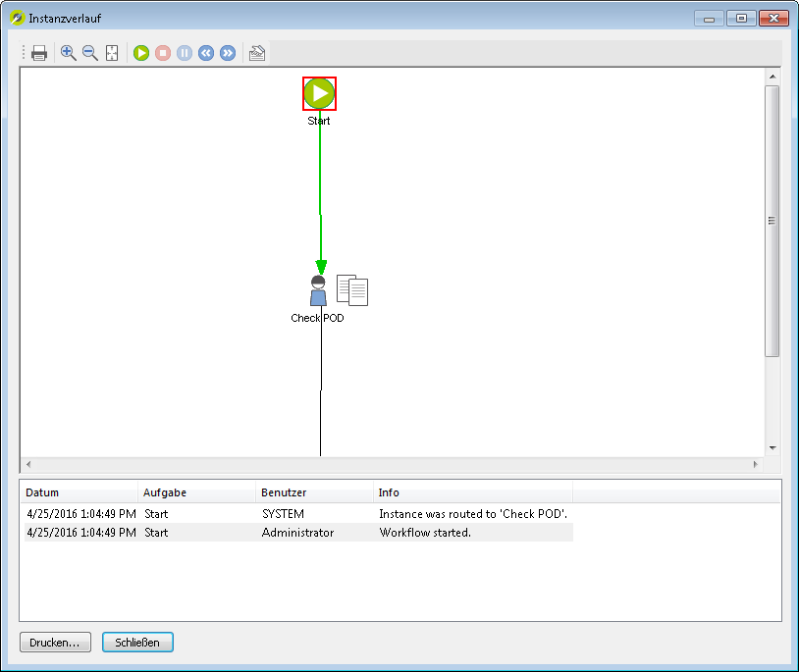The width and height of the screenshot is (799, 672).
Task: Close the Instanzverlauf window
Action: pos(773,19)
